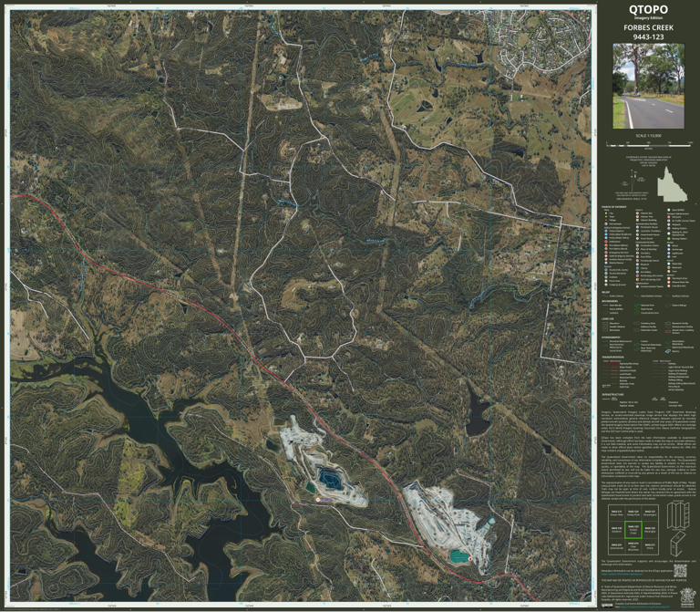Image resolution: width=700 pixels, height=612 pixels.
Task: Click the Creative Commons licence badge
Action: tap(607, 606)
